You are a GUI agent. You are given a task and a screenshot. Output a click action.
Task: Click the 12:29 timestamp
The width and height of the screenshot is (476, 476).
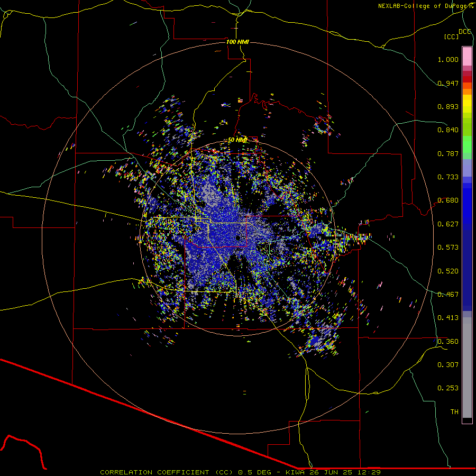(369, 472)
